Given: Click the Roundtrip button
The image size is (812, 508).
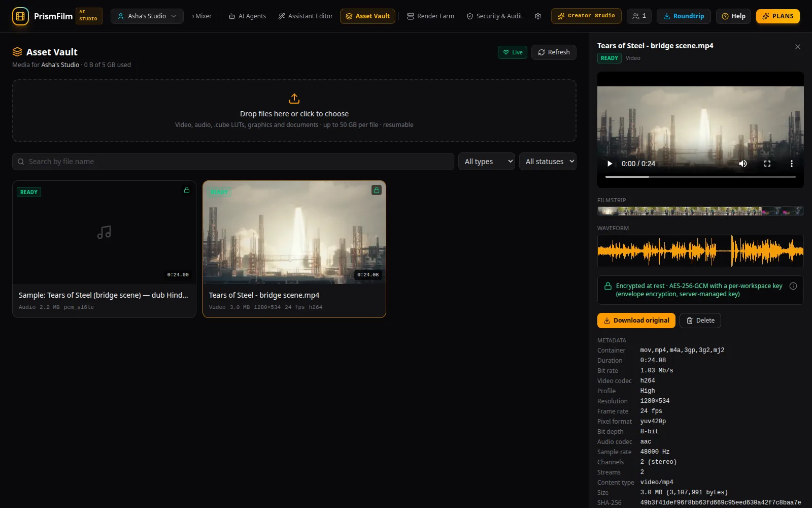Looking at the screenshot, I should pyautogui.click(x=684, y=16).
